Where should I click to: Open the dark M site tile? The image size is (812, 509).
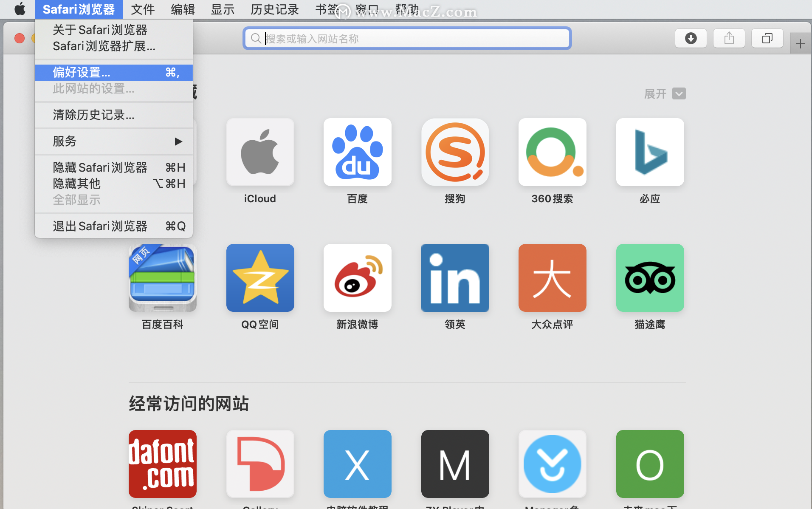(x=455, y=464)
